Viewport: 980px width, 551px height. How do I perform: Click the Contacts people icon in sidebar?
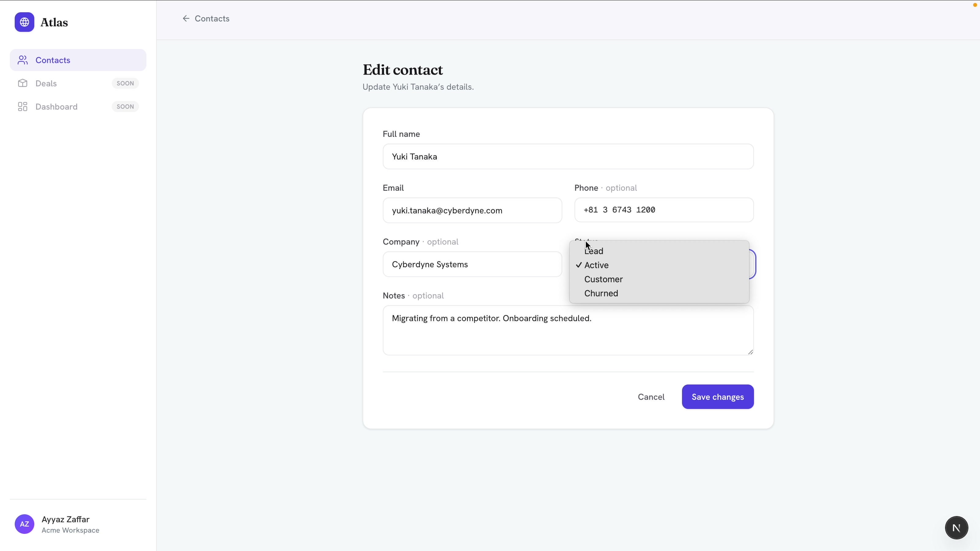[x=22, y=60]
